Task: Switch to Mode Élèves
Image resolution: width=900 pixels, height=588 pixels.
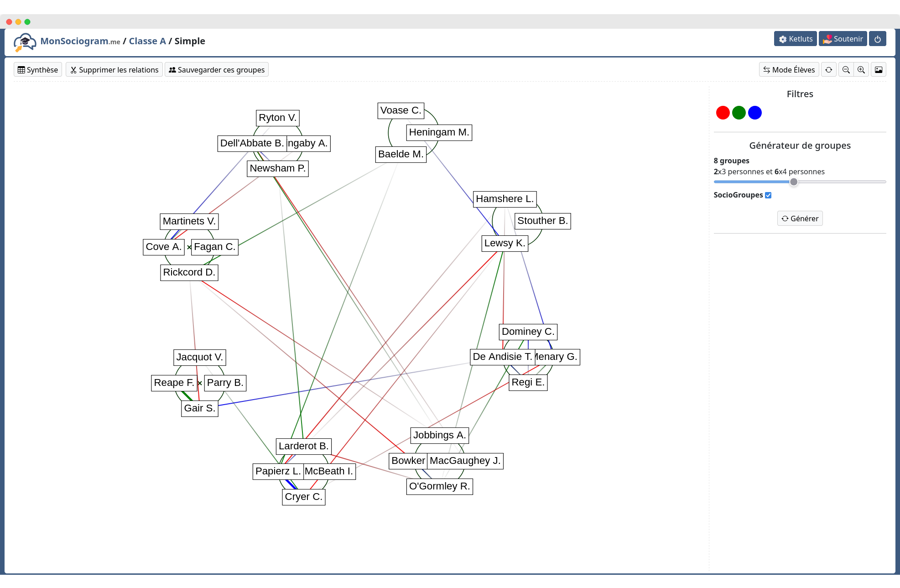Action: (x=789, y=70)
